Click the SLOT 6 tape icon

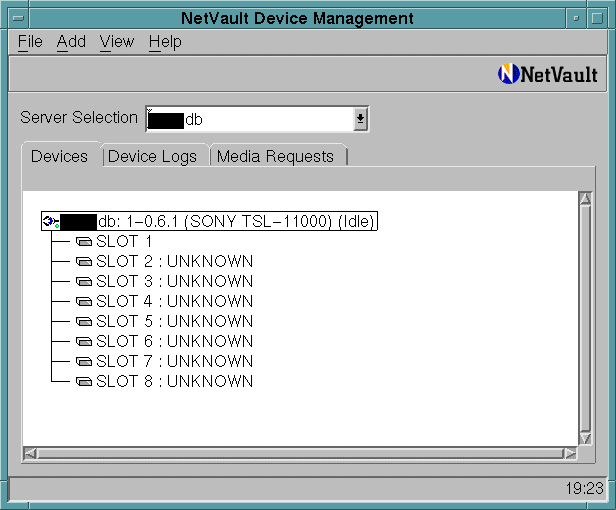click(84, 341)
